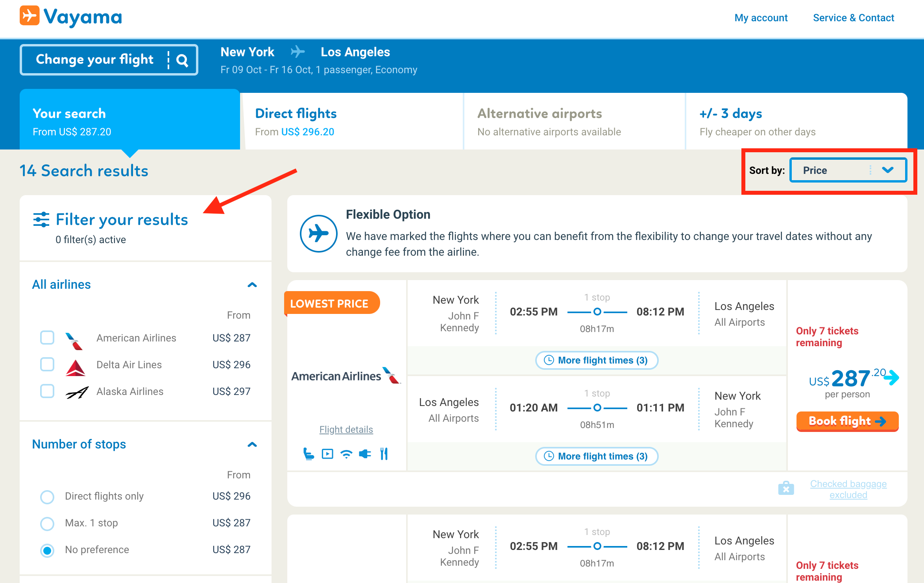Click the filter sliders icon
924x583 pixels.
41,220
